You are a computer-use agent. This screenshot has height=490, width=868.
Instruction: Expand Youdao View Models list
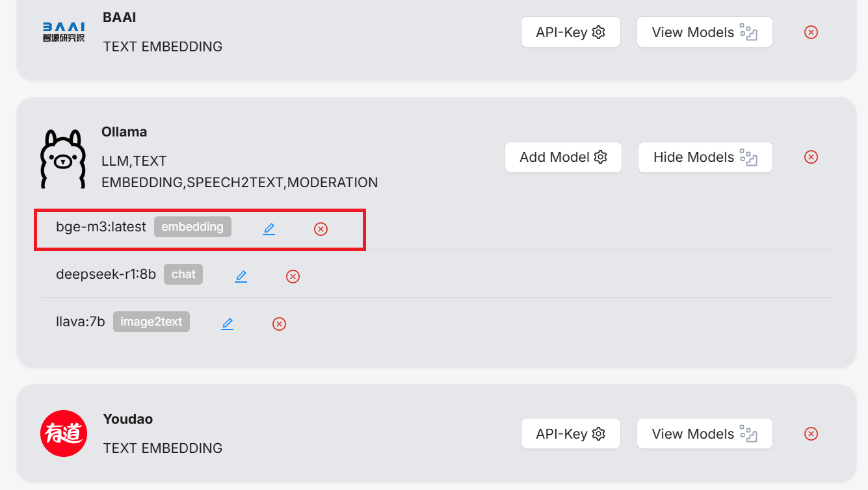[x=705, y=433]
